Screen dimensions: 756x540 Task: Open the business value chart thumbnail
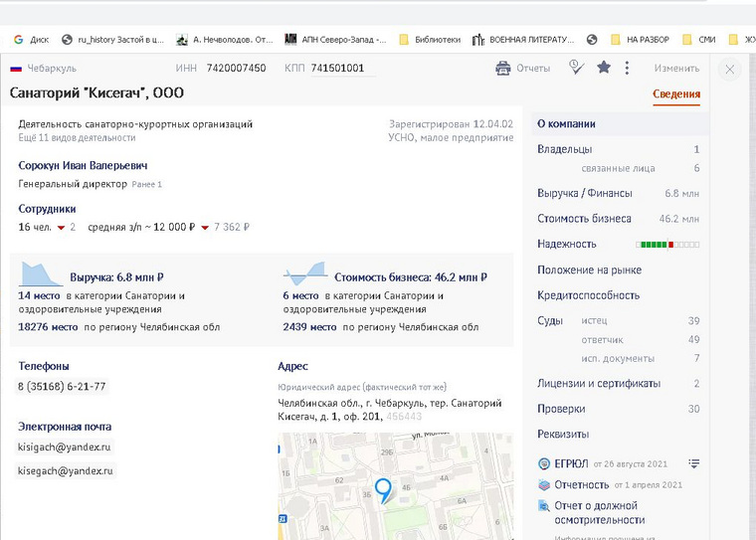coord(305,273)
